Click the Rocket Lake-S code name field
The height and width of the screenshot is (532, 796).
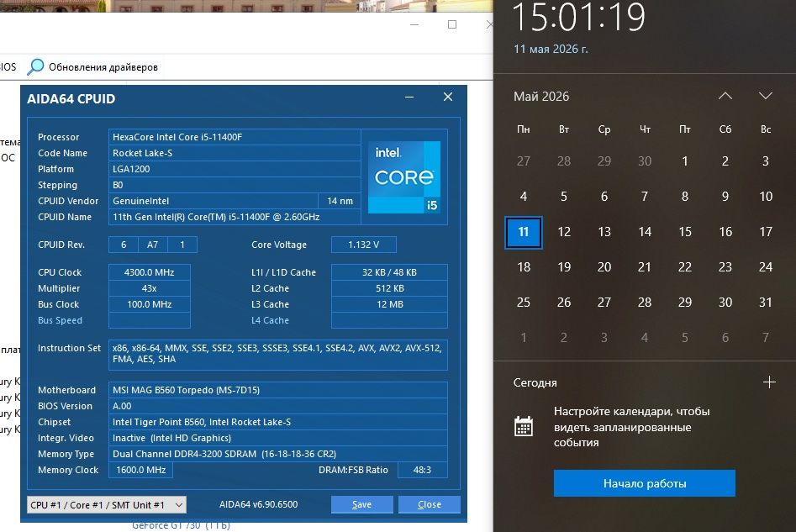(235, 153)
